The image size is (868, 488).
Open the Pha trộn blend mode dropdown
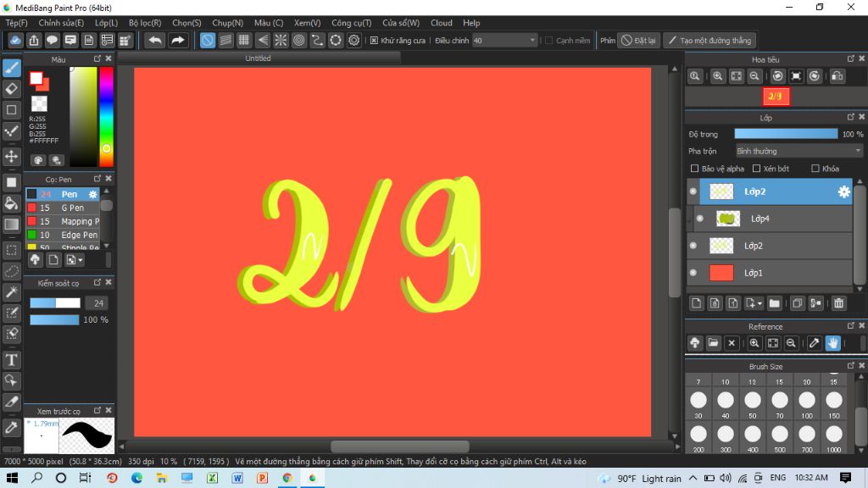pos(798,151)
